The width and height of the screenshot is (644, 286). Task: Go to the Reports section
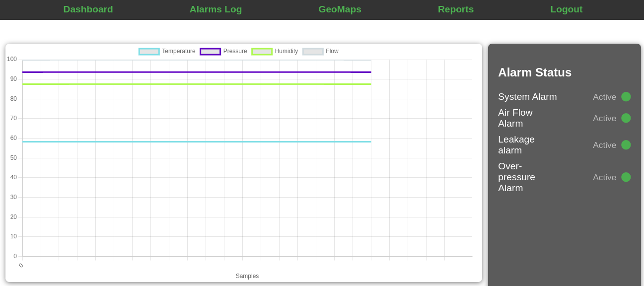(455, 9)
